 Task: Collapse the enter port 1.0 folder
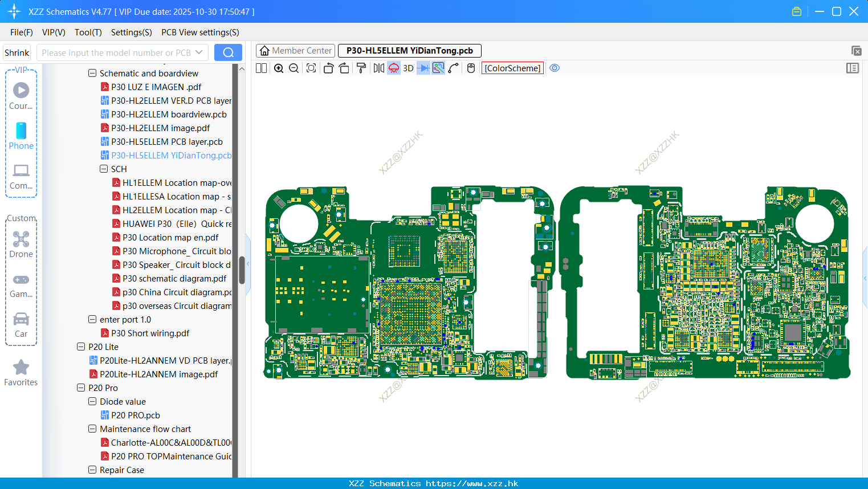coord(92,319)
